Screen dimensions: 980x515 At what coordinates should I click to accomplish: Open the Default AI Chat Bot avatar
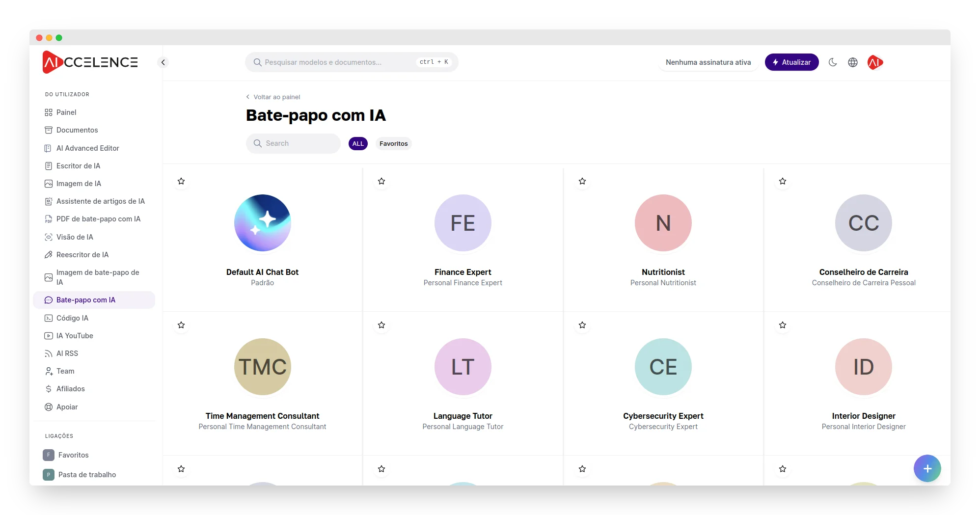(263, 223)
